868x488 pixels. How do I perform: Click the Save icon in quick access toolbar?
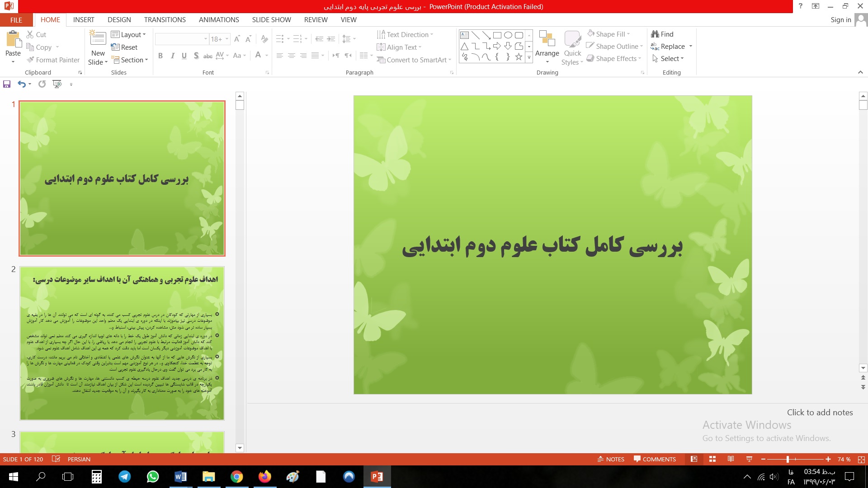[7, 84]
